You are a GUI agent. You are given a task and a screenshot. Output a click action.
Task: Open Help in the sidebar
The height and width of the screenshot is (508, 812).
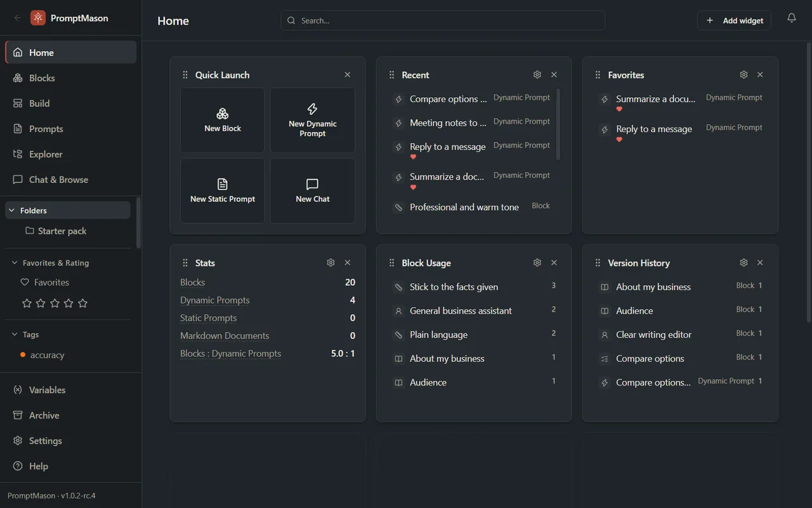(x=70, y=466)
